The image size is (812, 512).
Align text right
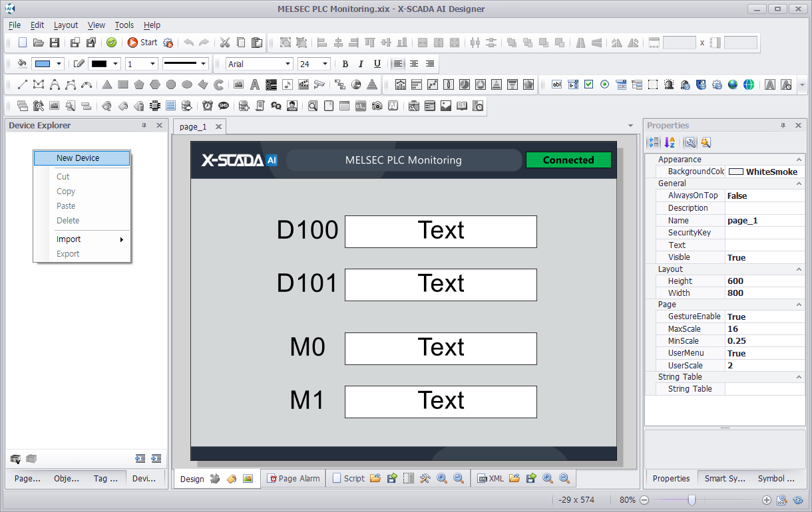[430, 64]
